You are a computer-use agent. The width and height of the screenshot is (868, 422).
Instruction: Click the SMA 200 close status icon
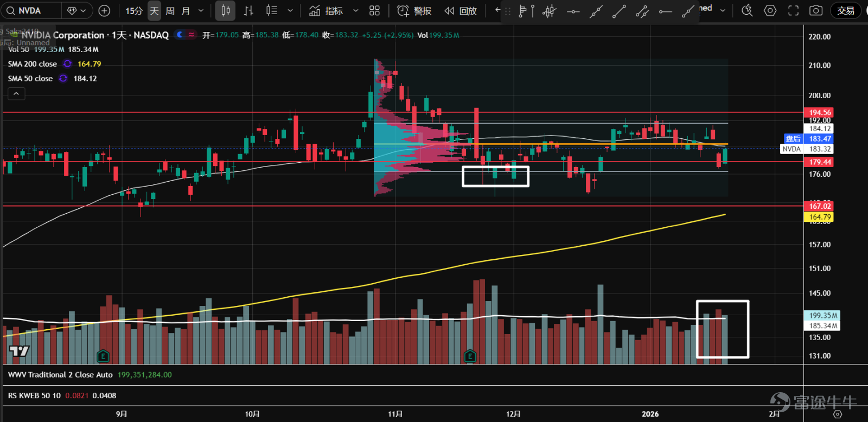(x=67, y=64)
